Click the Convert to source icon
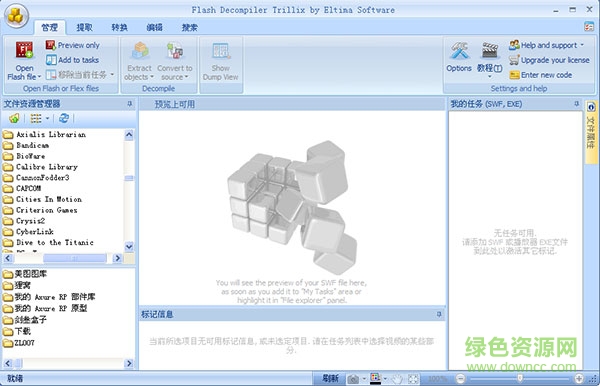 click(x=174, y=50)
